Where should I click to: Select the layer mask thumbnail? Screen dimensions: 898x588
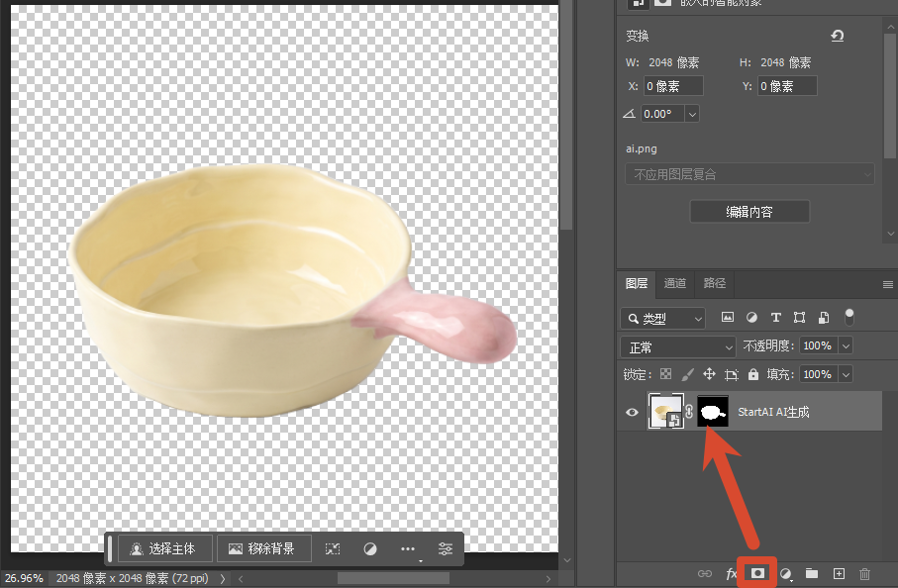pos(713,411)
